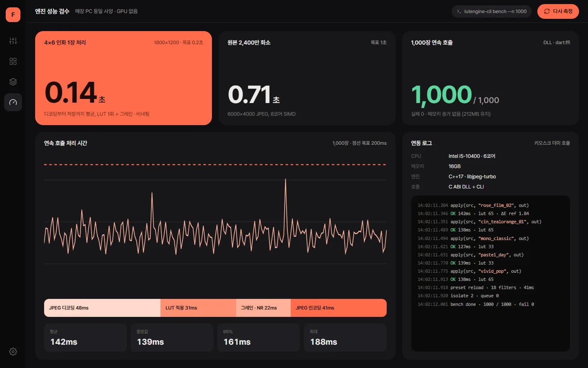Click the 연속 호출 처리 시간 heading
The width and height of the screenshot is (588, 368).
point(66,143)
